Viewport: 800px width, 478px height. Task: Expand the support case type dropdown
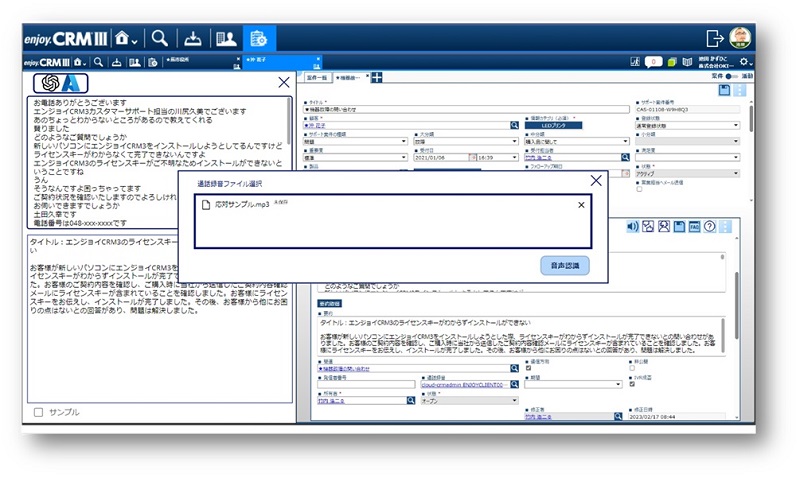click(404, 142)
